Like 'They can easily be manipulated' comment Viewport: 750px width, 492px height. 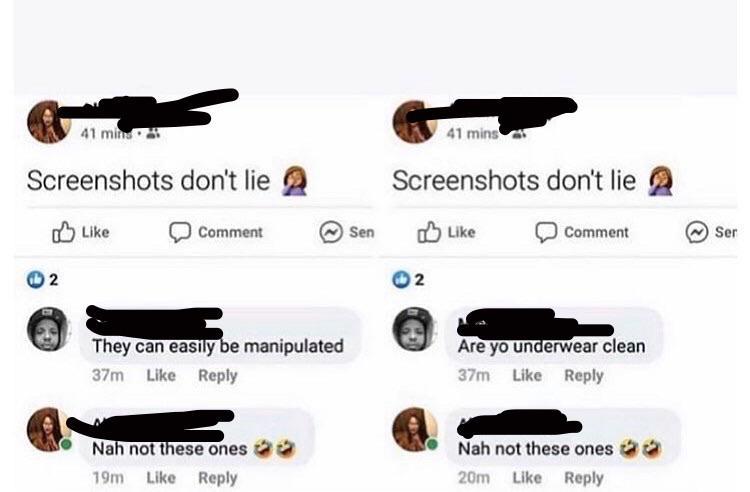[x=161, y=375]
